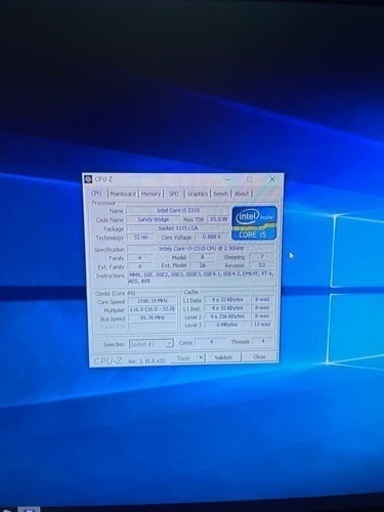Click the CPU-Z app icon in title bar
This screenshot has width=384, height=512.
click(88, 179)
